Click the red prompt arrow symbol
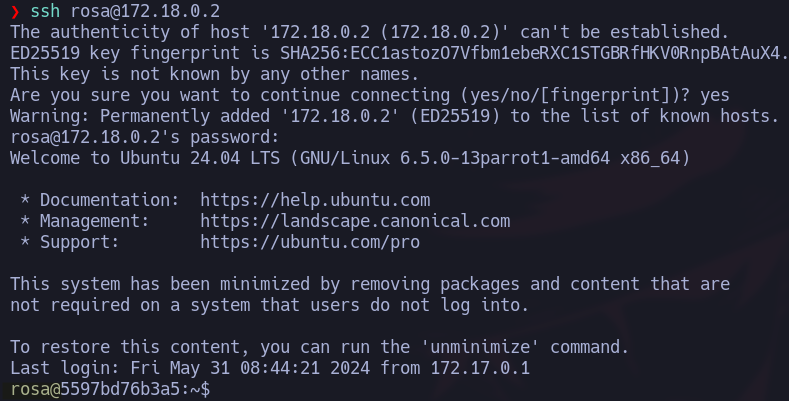 point(14,11)
